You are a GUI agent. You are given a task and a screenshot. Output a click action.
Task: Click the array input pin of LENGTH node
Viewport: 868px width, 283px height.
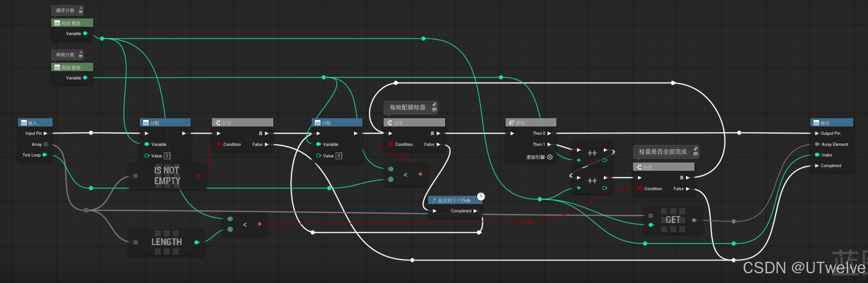coord(135,242)
